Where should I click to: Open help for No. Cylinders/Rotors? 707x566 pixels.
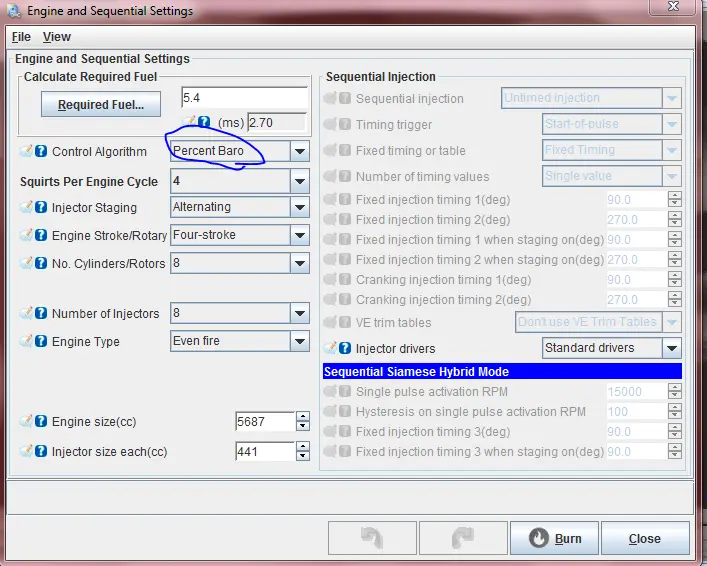(x=41, y=263)
